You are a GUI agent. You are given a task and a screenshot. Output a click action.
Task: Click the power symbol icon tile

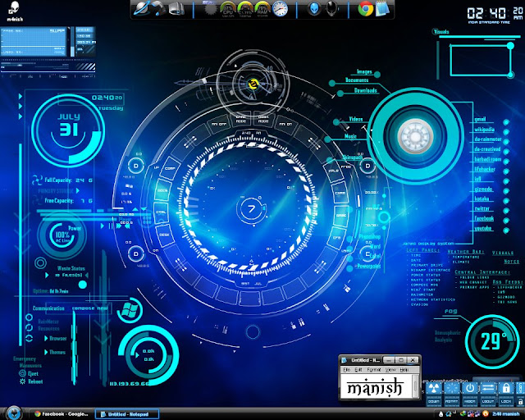click(x=470, y=389)
